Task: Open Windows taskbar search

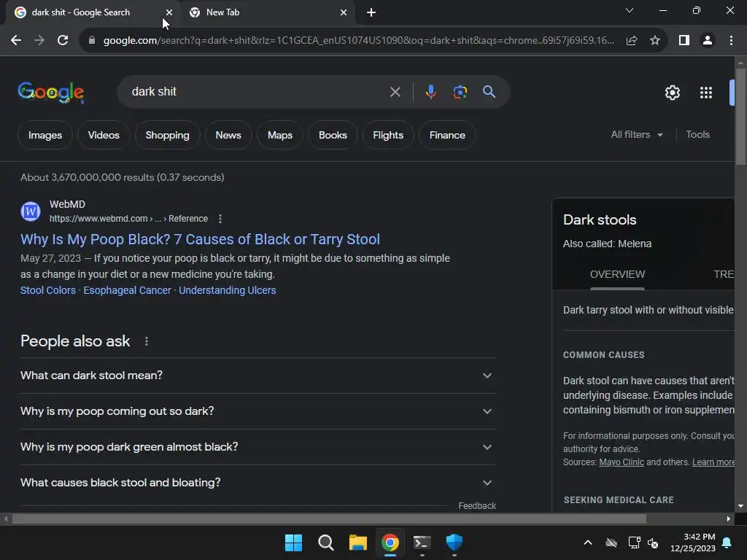Action: tap(326, 542)
